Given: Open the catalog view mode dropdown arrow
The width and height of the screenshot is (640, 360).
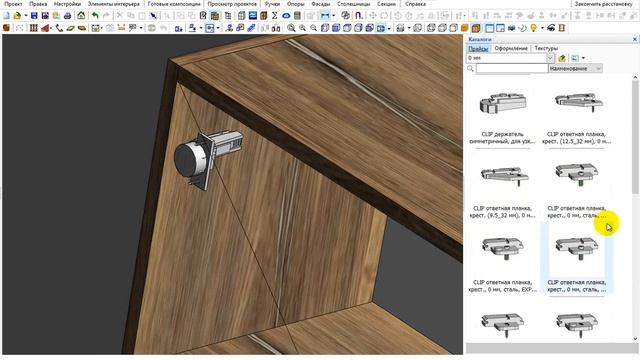Looking at the screenshot, I should point(583,58).
